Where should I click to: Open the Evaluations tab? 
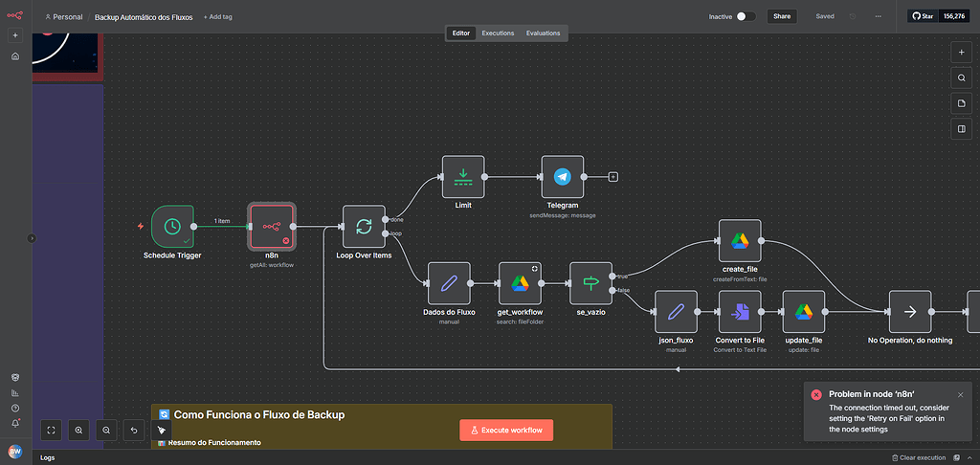pos(544,33)
